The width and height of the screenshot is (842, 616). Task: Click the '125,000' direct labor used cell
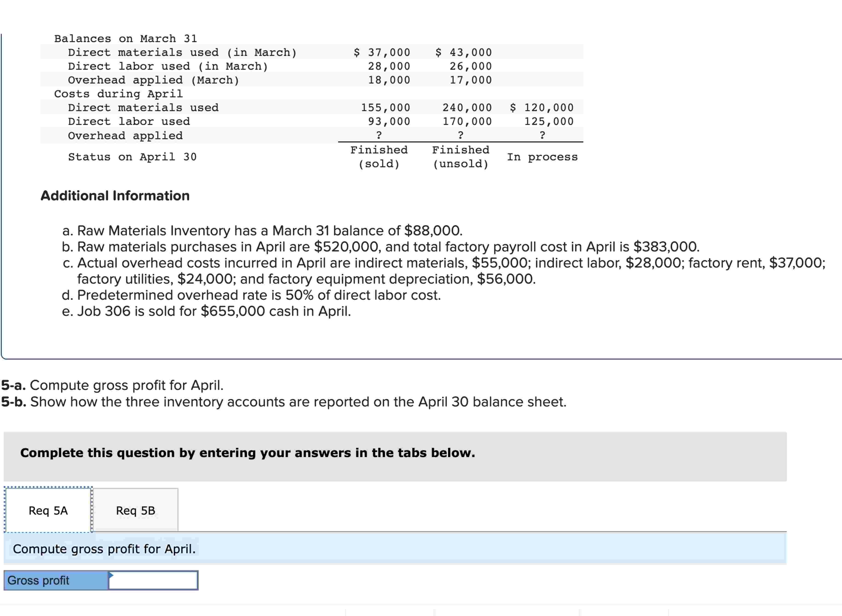tap(549, 121)
